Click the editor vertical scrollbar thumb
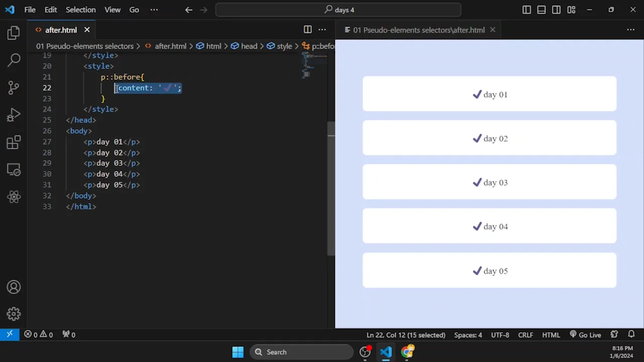The image size is (644, 362). point(331,189)
